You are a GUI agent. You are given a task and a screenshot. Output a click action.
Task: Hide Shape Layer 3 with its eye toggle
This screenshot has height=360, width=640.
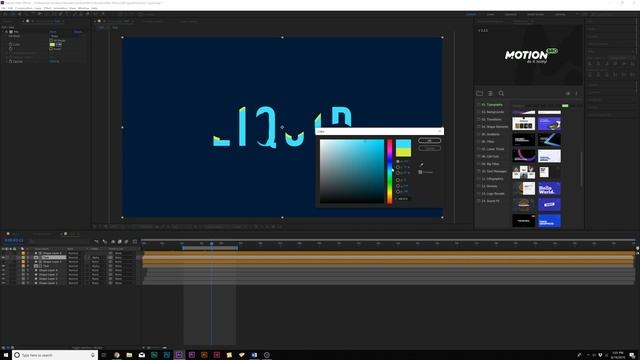(3, 274)
